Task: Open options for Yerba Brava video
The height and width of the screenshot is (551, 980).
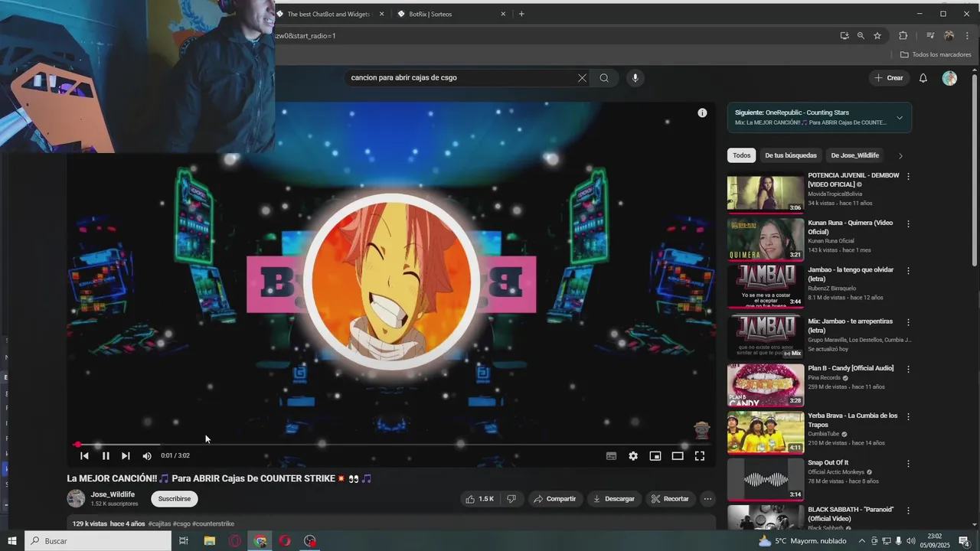Action: [x=909, y=416]
